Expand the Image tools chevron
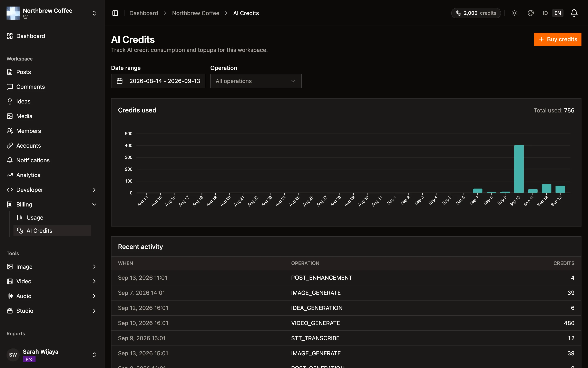 click(94, 267)
